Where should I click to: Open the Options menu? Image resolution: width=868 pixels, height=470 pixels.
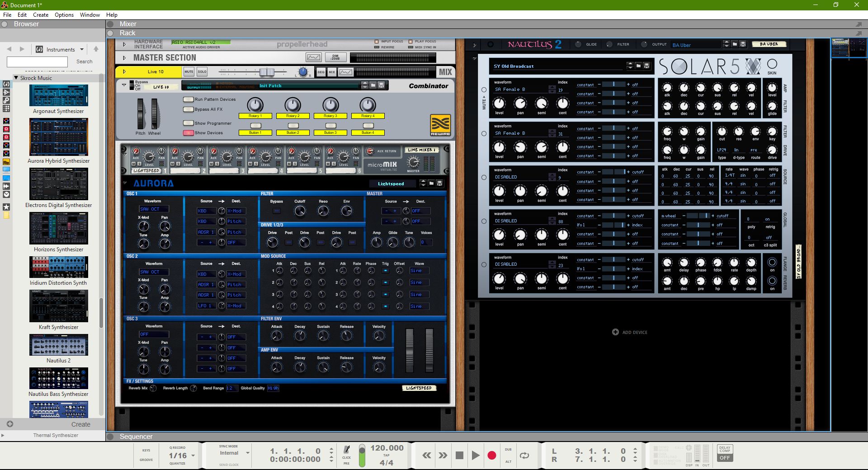64,14
